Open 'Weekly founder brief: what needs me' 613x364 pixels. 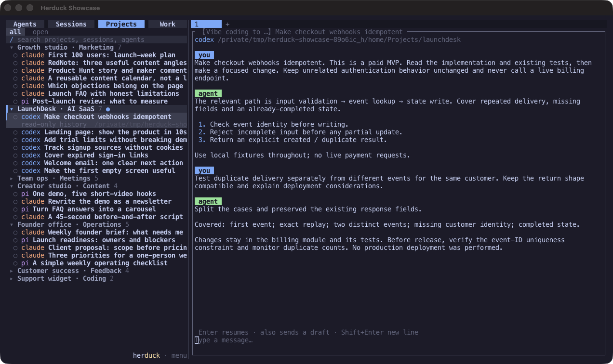tap(96, 232)
